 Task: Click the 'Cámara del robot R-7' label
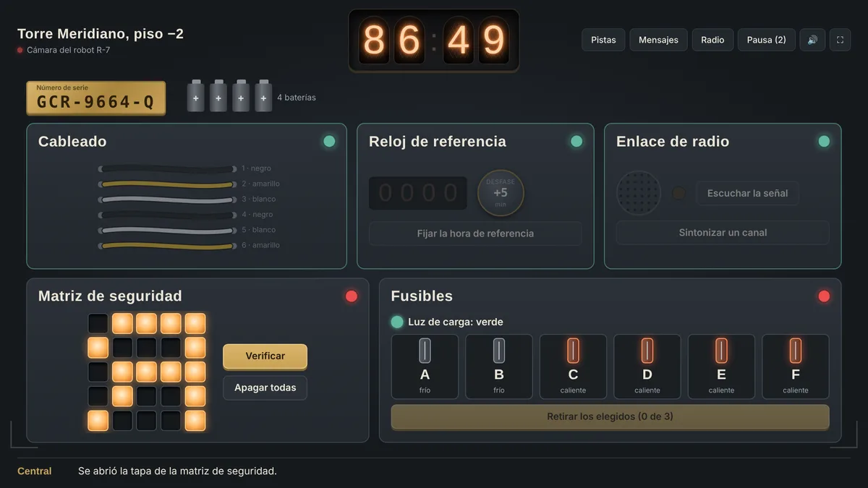pyautogui.click(x=69, y=51)
